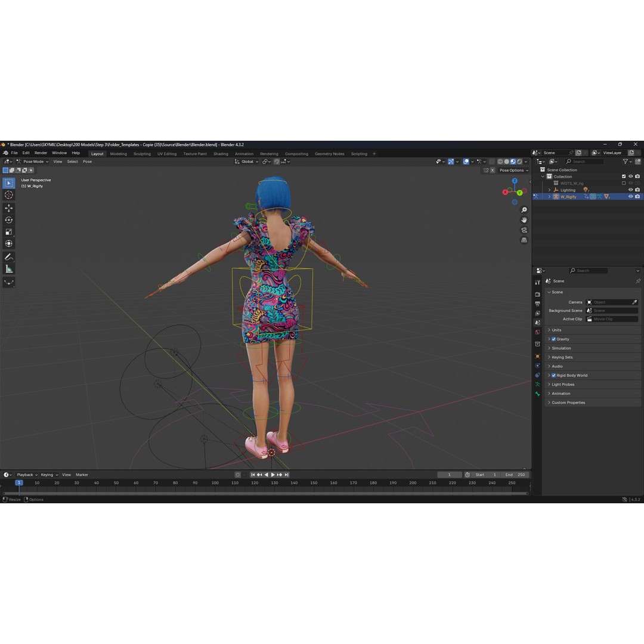Select the Breakdowner pose tool
Screen dimensions: 644x644
8,282
